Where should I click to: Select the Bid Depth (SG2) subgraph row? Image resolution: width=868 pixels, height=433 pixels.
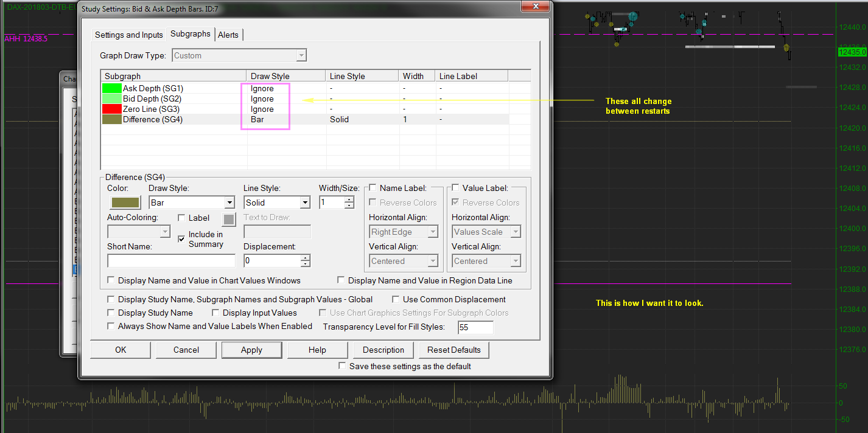point(152,99)
